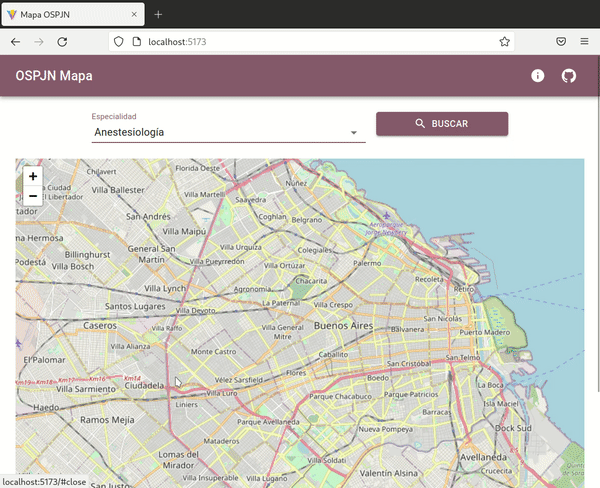Go forward with browser forward arrow

tap(39, 42)
